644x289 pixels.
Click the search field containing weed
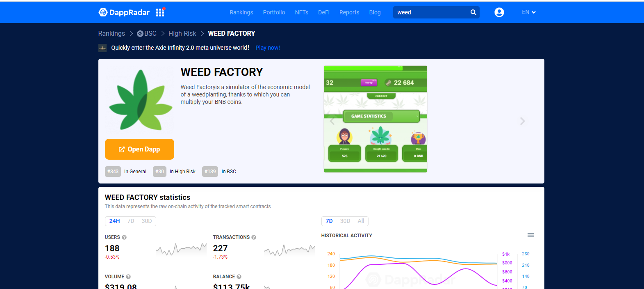436,12
